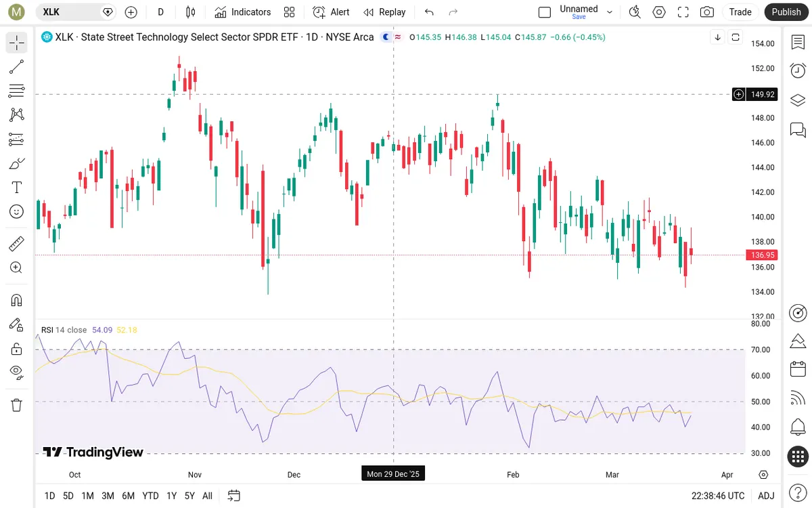This screenshot has width=812, height=508.
Task: Click the XLK symbol search field
Action: point(76,12)
